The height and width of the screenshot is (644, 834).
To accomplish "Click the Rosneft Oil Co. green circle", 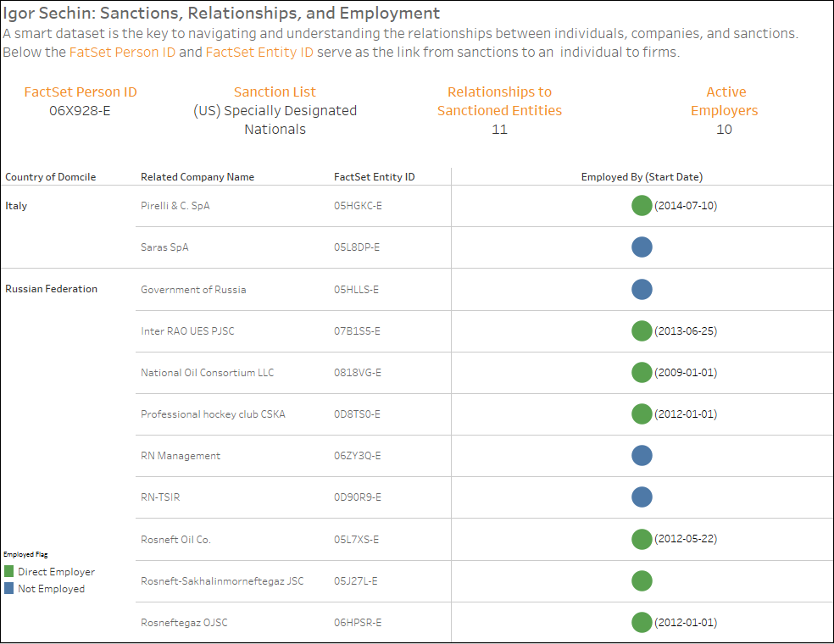I will [642, 539].
